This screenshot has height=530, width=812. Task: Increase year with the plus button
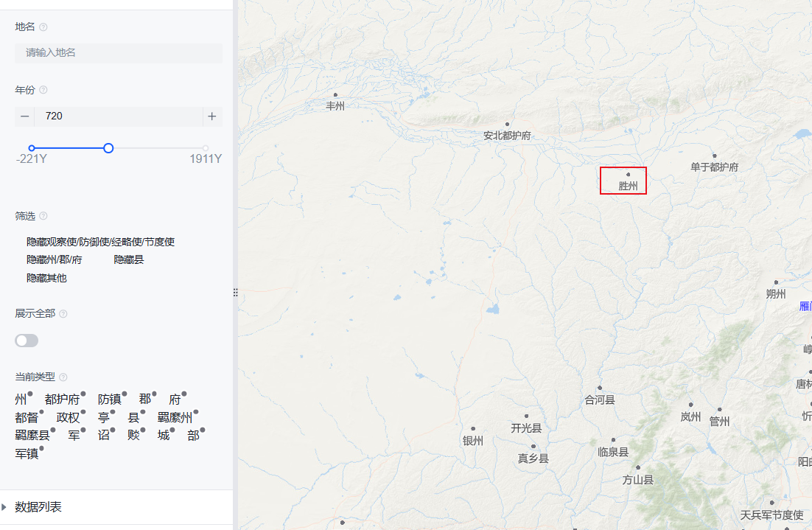(212, 116)
